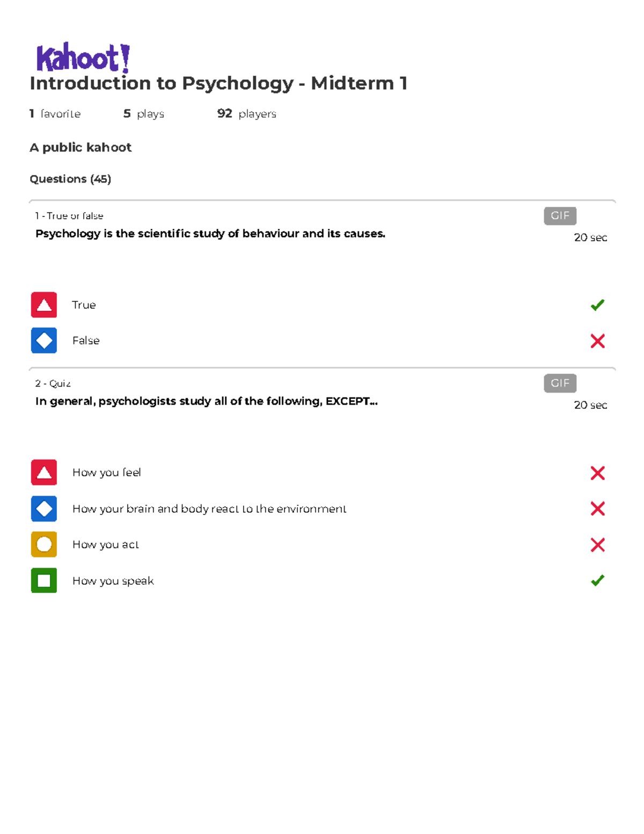This screenshot has height=834, width=644.
Task: Expand the GIF for question 1
Action: tap(560, 215)
